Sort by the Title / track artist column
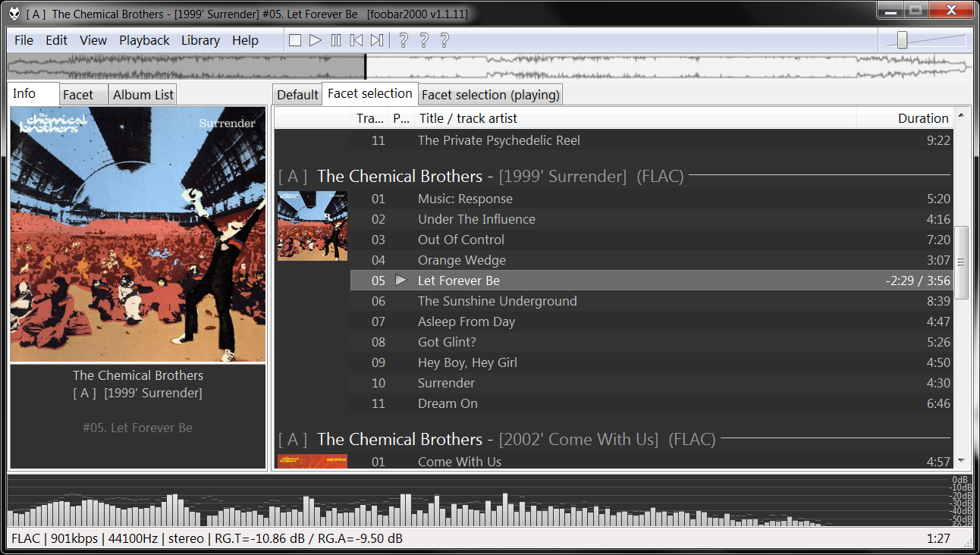 coord(636,118)
